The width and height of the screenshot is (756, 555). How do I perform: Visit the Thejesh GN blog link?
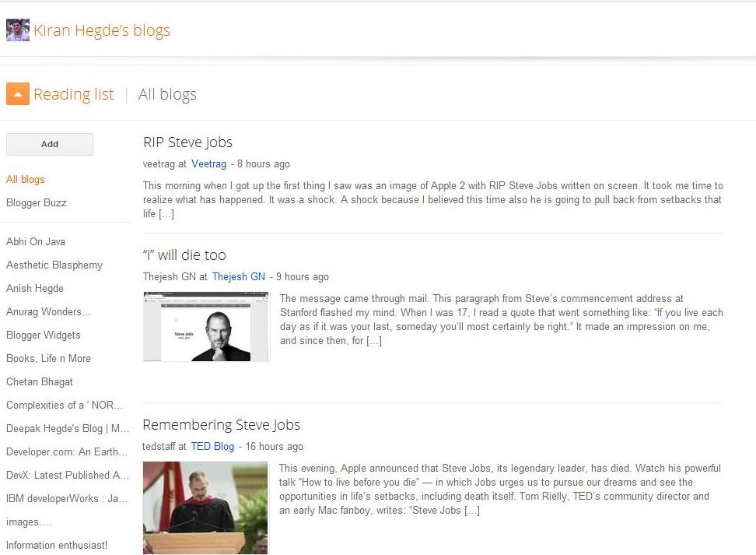pyautogui.click(x=239, y=277)
